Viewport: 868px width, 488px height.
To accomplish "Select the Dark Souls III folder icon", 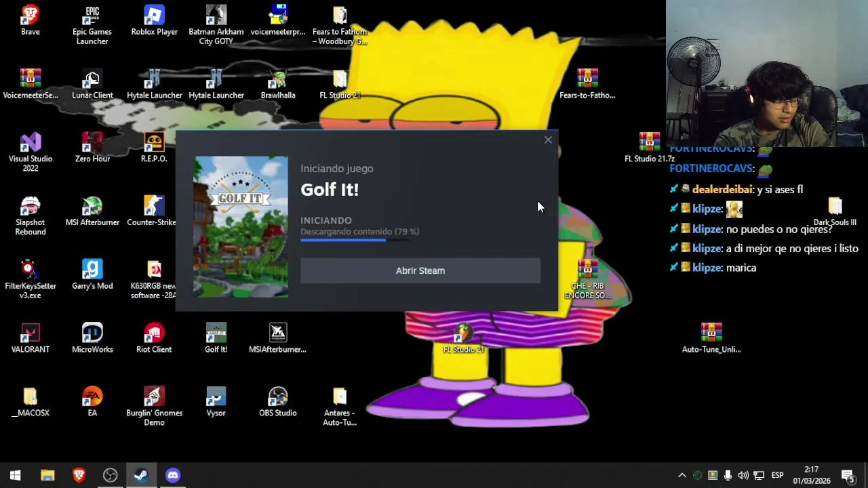I will [835, 211].
